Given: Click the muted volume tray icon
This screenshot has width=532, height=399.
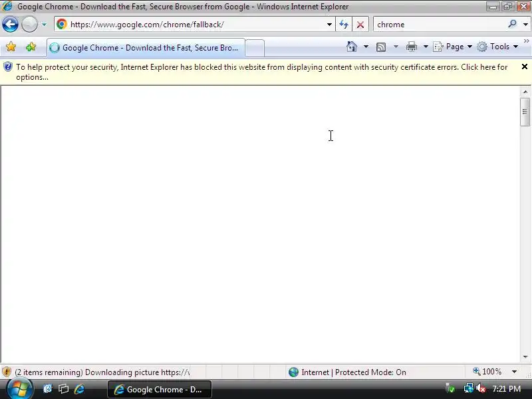Looking at the screenshot, I should pos(481,388).
